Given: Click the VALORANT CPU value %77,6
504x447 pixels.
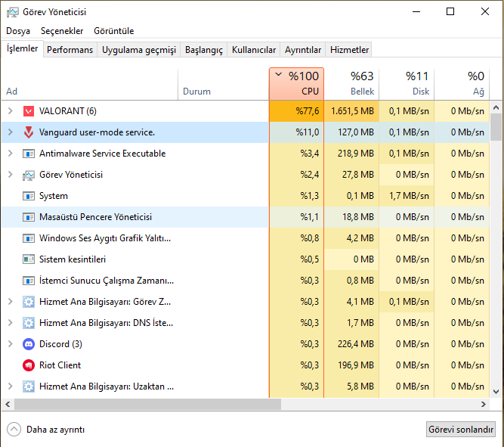Looking at the screenshot, I should point(308,111).
